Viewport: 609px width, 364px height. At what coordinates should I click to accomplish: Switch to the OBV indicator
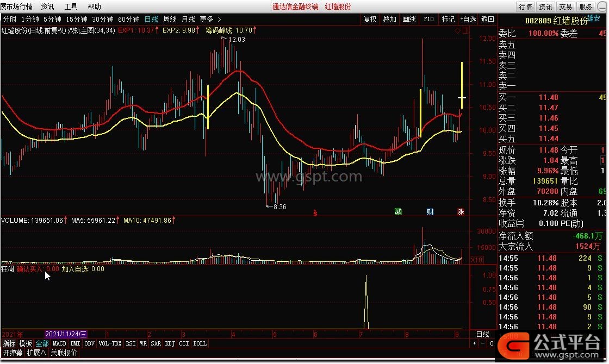(x=89, y=343)
